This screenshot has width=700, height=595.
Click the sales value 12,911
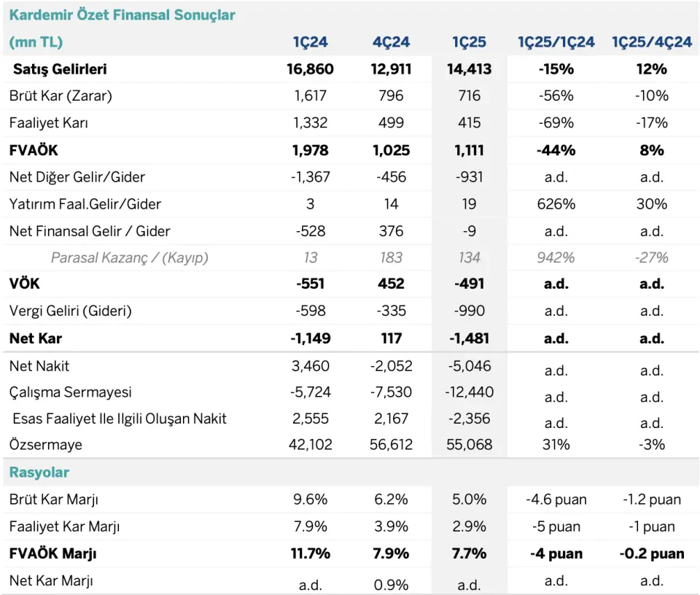[391, 69]
